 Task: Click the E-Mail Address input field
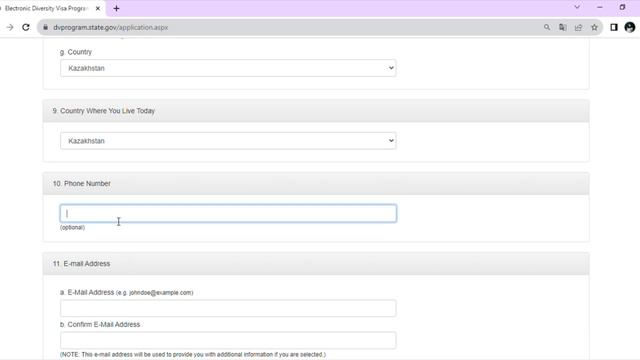[228, 308]
